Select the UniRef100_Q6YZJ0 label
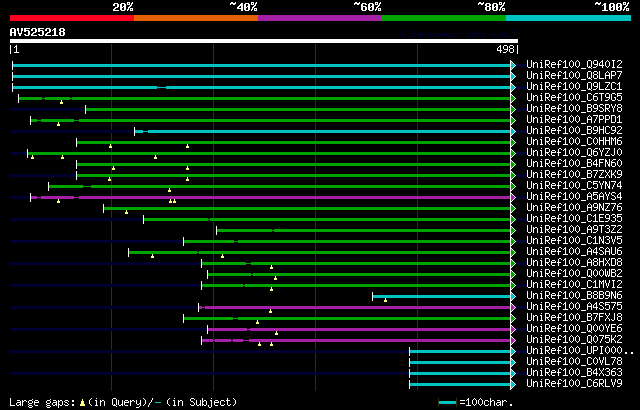This screenshot has height=410, width=640. (574, 153)
